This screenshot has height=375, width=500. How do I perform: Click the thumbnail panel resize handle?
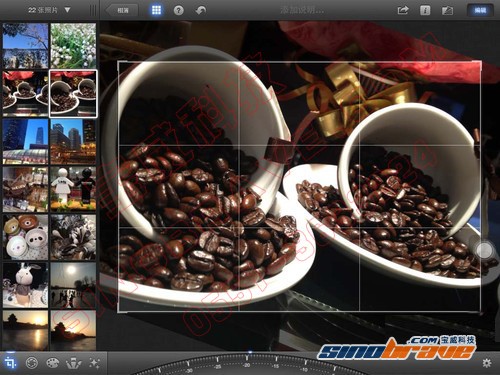click(93, 10)
